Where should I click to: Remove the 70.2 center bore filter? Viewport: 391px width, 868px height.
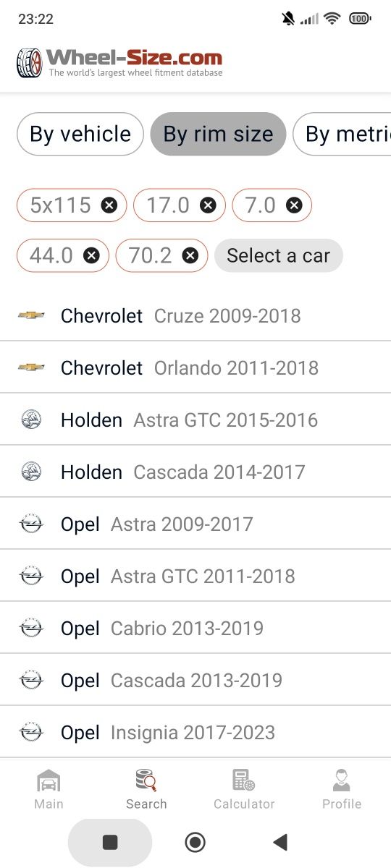tap(190, 255)
